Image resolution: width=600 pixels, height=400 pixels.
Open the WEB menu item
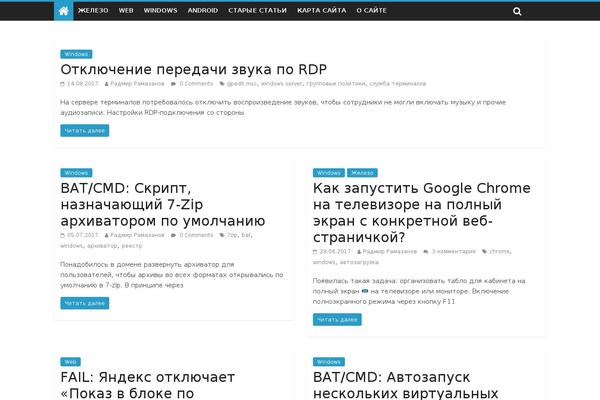(x=126, y=11)
